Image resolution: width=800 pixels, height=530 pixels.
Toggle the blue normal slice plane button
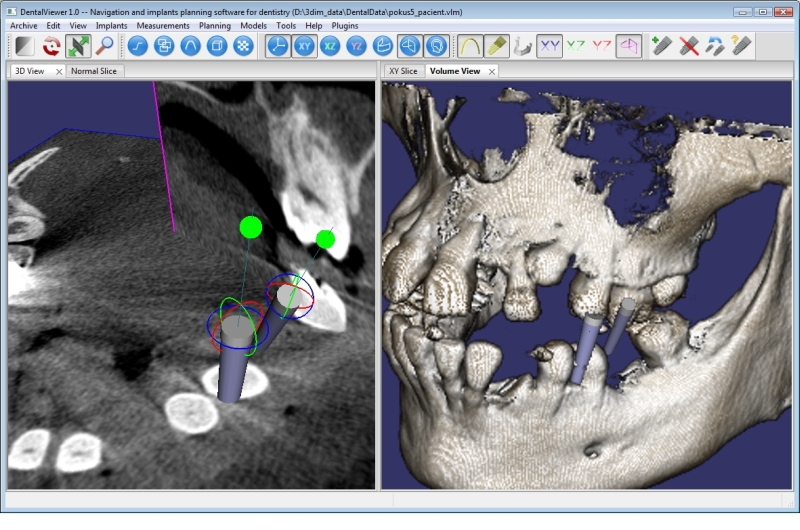click(x=410, y=46)
